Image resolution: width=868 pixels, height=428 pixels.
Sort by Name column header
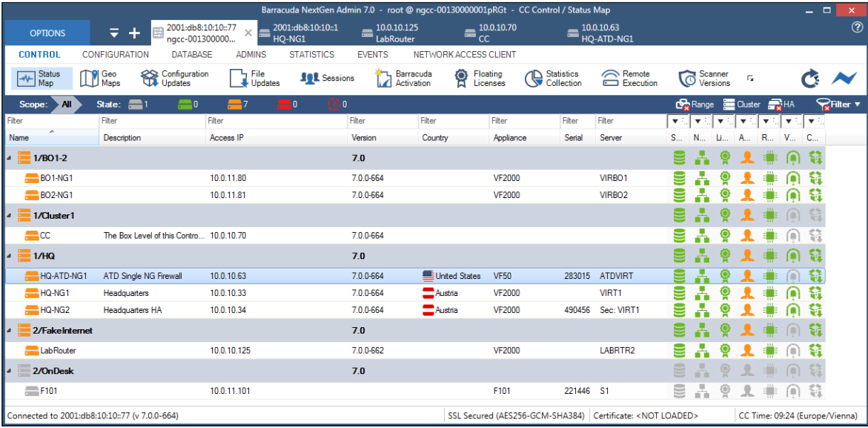point(52,138)
